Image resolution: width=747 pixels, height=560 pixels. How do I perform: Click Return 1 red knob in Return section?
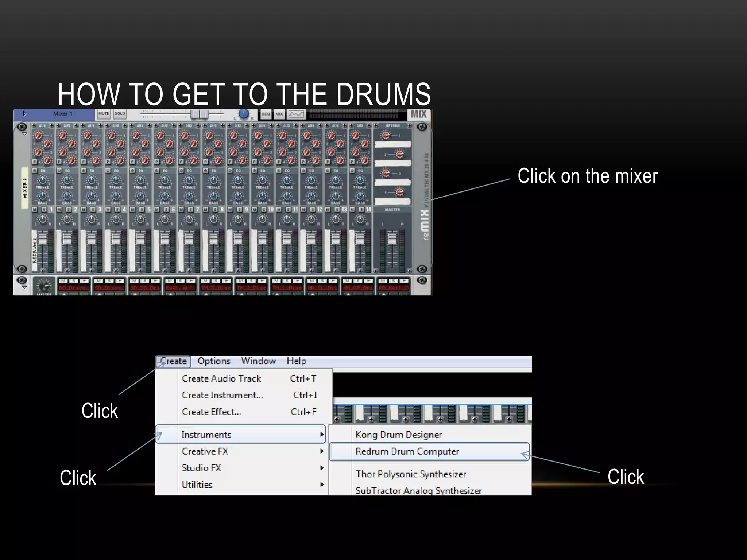pos(386,135)
